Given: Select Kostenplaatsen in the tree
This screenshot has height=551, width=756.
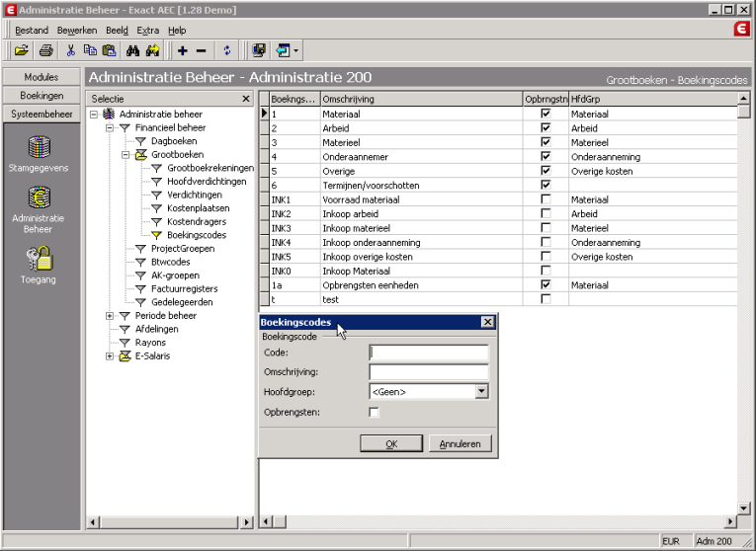Looking at the screenshot, I should click(x=199, y=208).
